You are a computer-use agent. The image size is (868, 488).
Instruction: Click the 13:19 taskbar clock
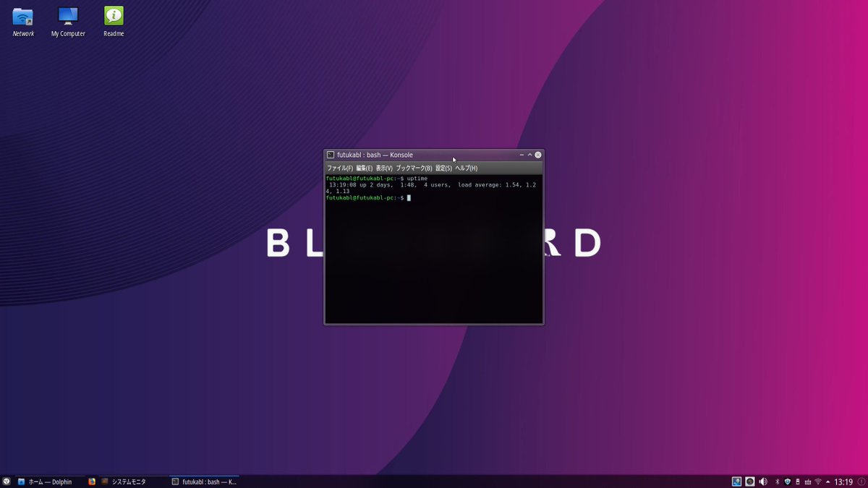click(843, 481)
